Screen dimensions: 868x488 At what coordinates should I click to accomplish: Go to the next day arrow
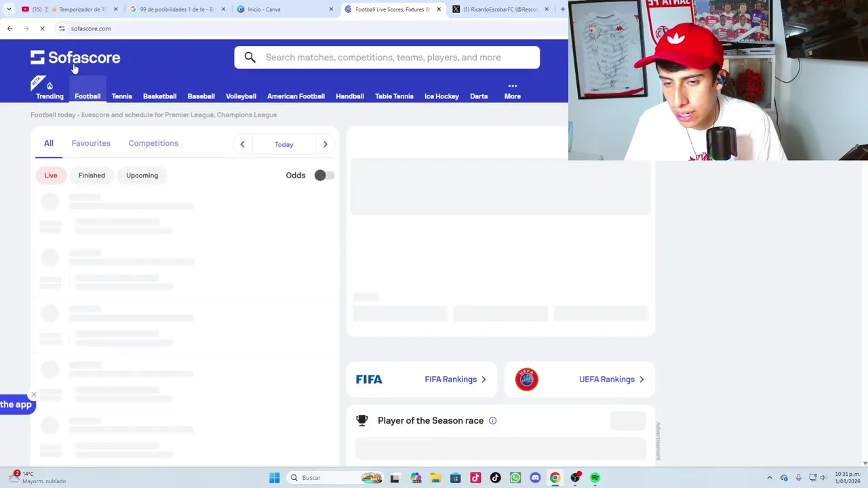pyautogui.click(x=325, y=144)
